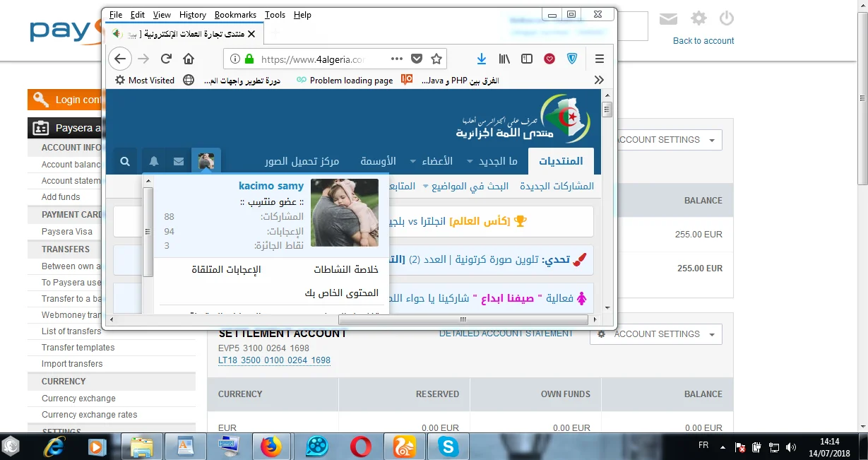Open forum inbox envelope icon
This screenshot has width=868, height=460.
179,162
